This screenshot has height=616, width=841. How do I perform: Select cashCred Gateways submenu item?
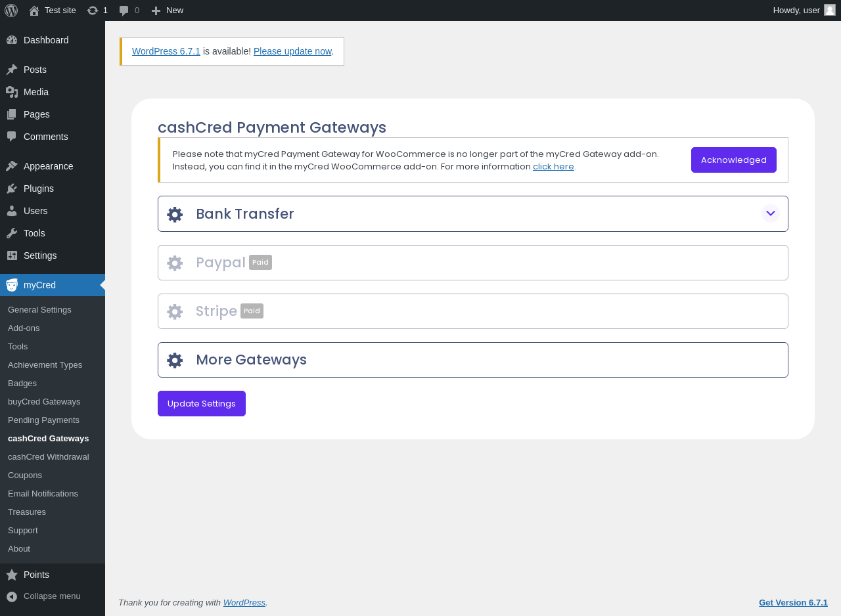pyautogui.click(x=53, y=438)
